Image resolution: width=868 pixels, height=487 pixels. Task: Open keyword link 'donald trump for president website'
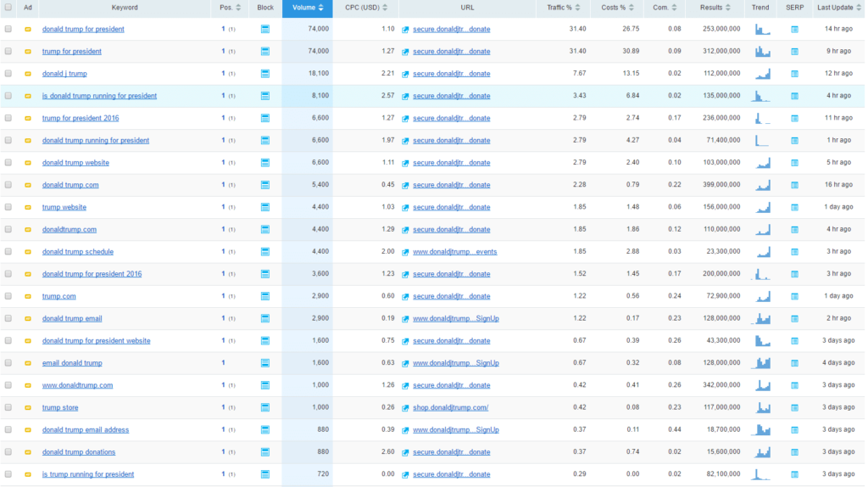click(97, 341)
